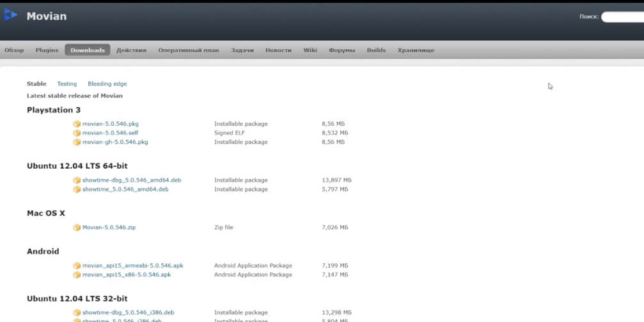Download movian-5.0.546.pkg
Screen dimensions: 644x322
pos(111,124)
